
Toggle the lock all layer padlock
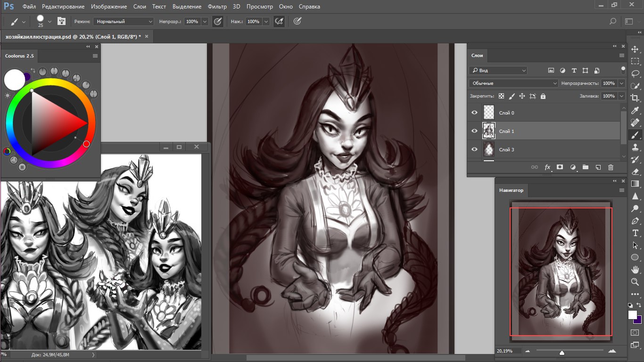click(x=543, y=96)
